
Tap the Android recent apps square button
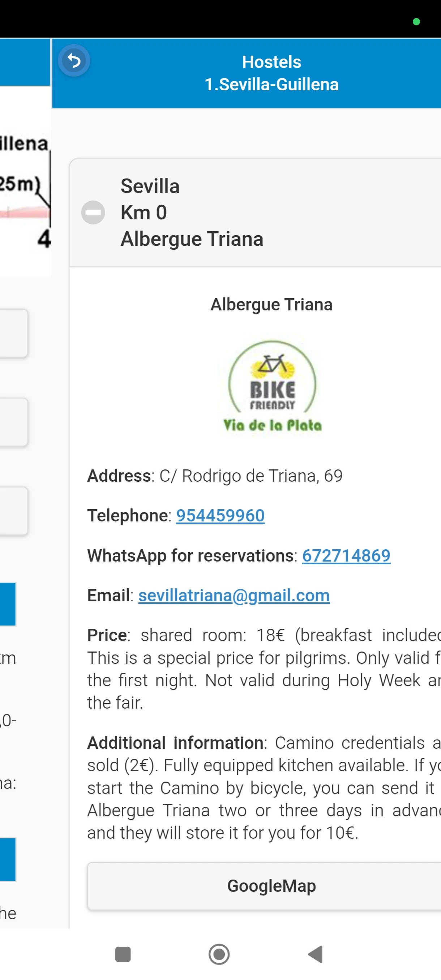click(x=123, y=954)
